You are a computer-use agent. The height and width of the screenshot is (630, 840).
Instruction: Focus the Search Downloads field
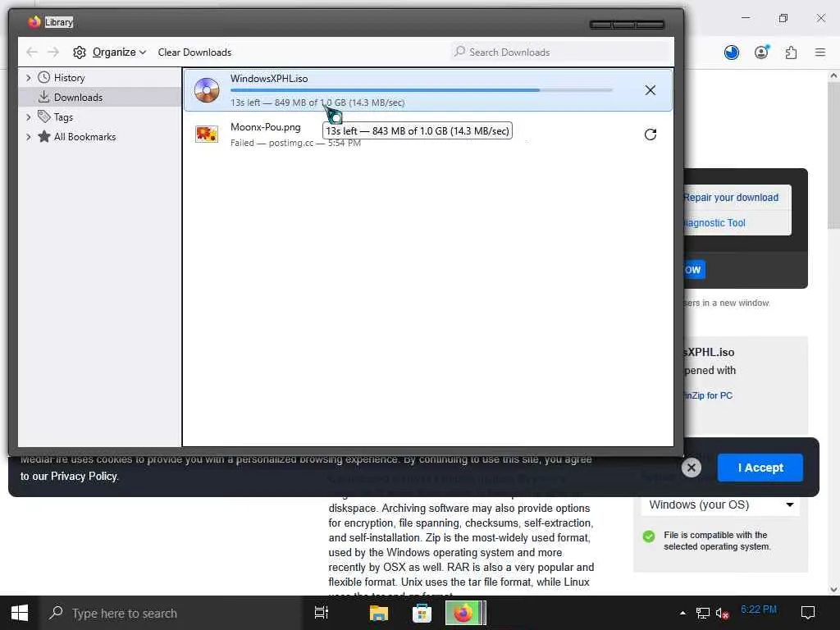(x=559, y=52)
